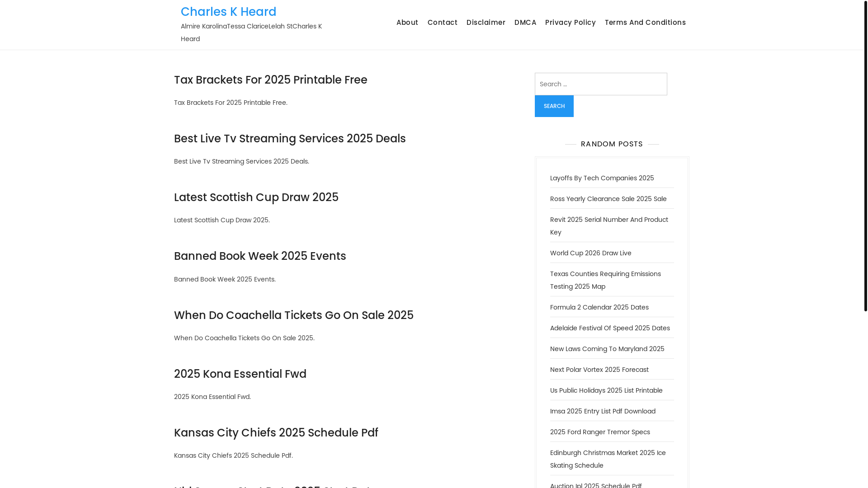This screenshot has height=488, width=868.
Task: Open Latest Scottish Cup Draw 2025 post
Action: pos(256,197)
